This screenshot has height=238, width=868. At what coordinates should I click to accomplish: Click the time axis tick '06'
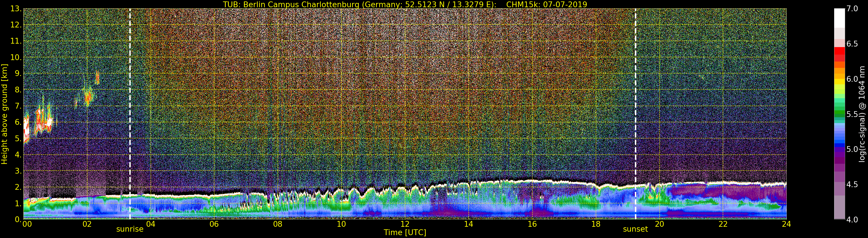(214, 224)
